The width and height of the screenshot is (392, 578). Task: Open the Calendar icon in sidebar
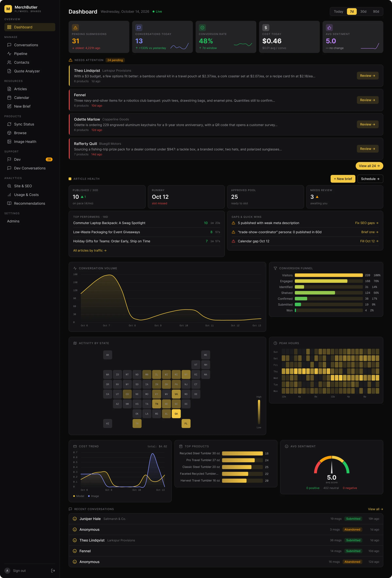click(x=9, y=98)
